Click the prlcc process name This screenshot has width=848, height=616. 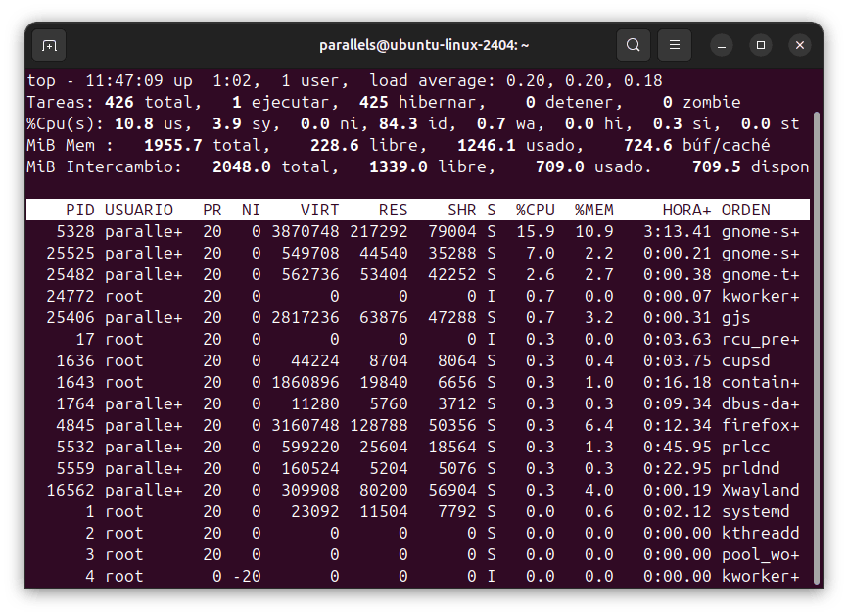746,448
